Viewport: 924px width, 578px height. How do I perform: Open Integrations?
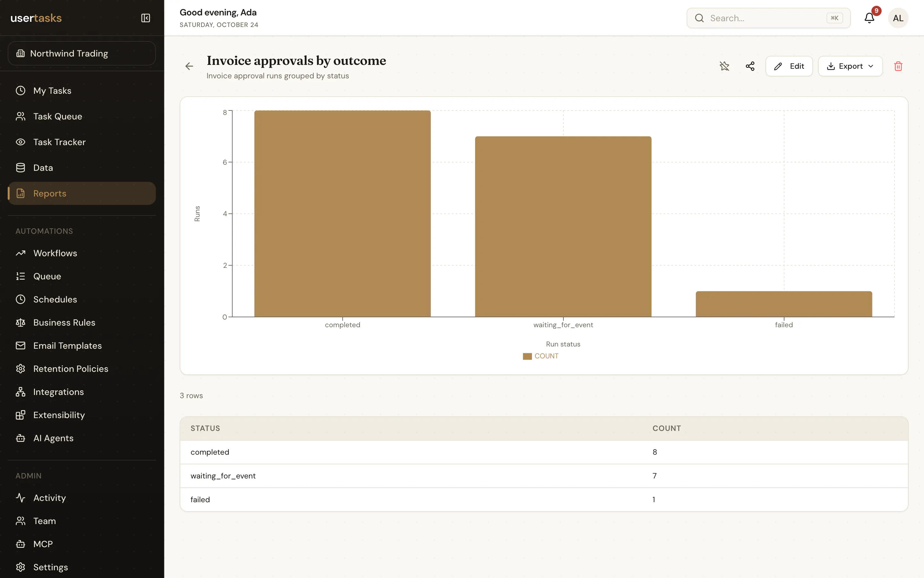point(82,392)
